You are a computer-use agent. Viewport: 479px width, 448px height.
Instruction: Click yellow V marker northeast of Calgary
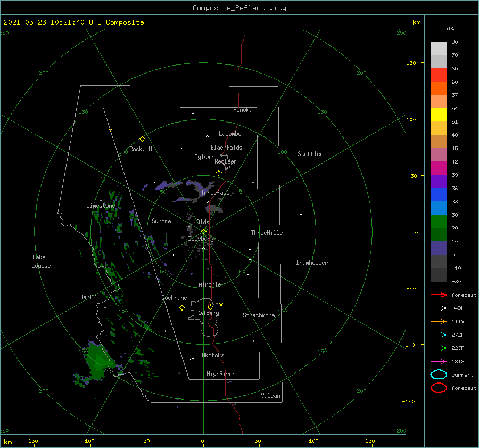coord(221,305)
